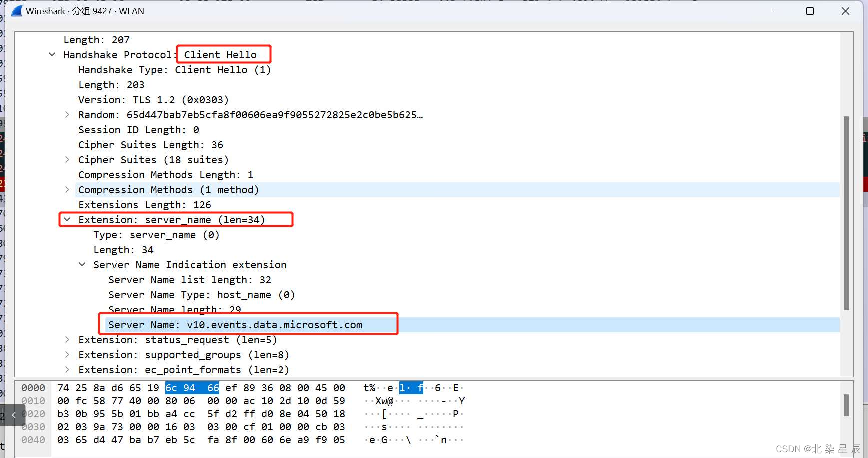Viewport: 868px width, 458px height.
Task: Click the hex dump pane scrollbar
Action: point(846,405)
